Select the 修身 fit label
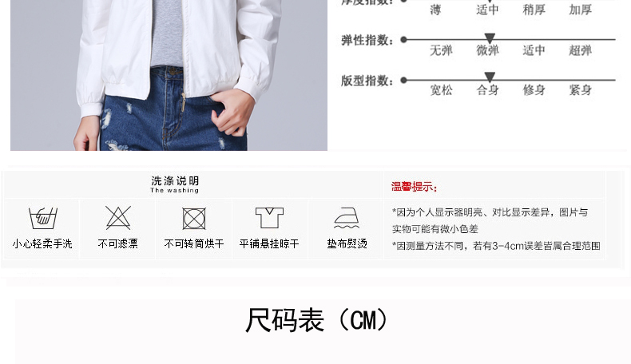The image size is (631, 364). [534, 89]
